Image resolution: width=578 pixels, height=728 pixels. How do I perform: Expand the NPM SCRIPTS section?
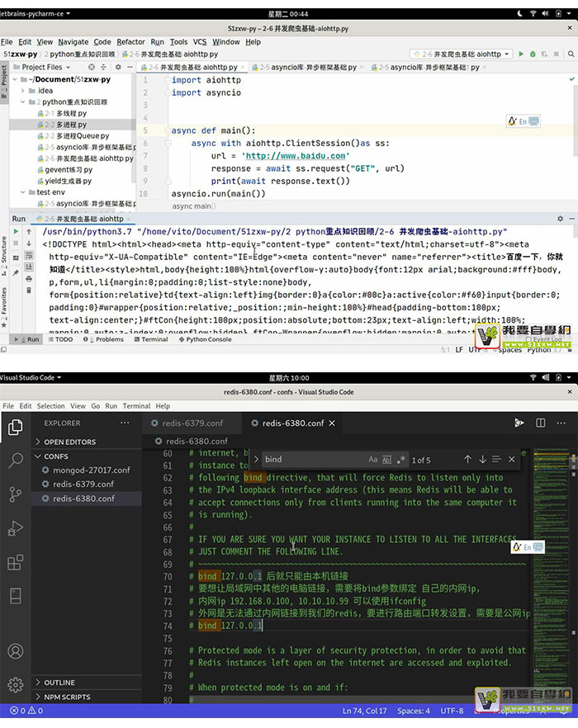pos(87,697)
